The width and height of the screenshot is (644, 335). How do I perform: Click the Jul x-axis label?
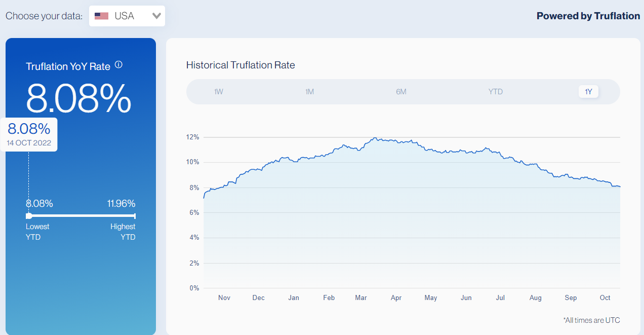click(x=500, y=297)
